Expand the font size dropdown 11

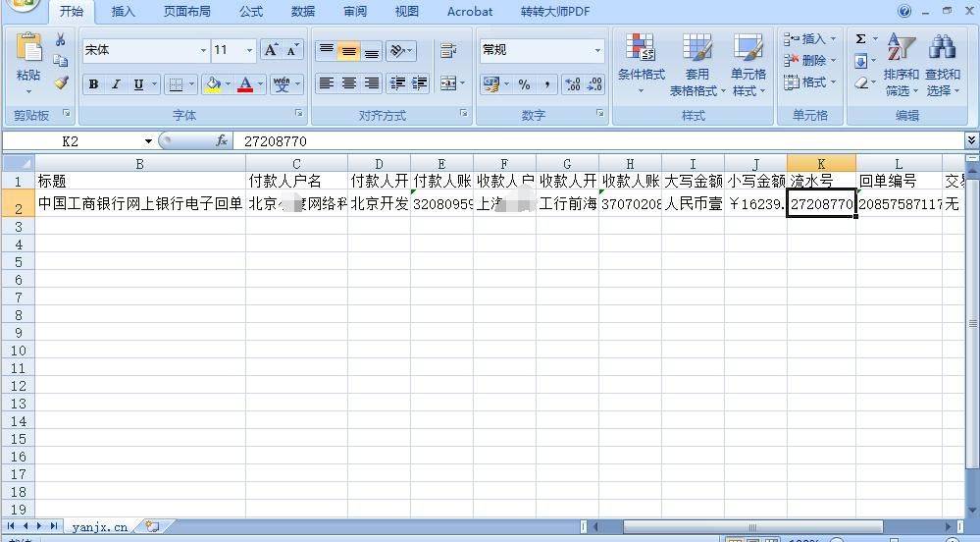[249, 50]
